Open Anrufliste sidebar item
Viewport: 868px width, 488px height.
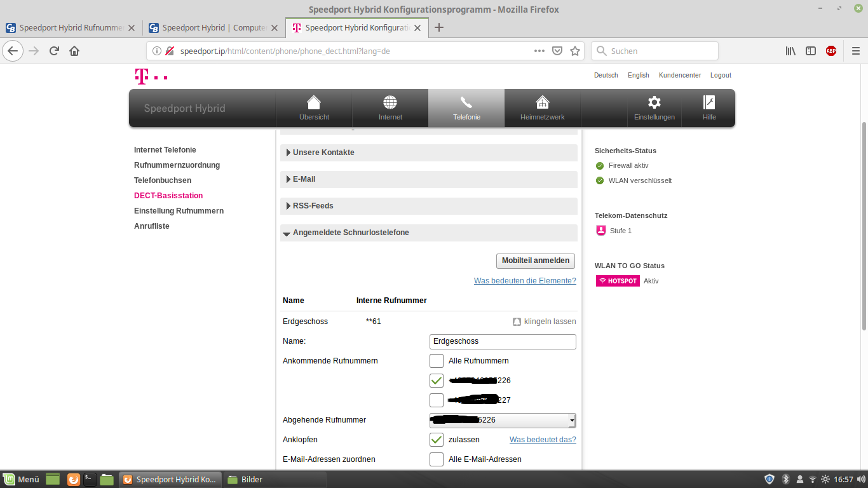(152, 226)
